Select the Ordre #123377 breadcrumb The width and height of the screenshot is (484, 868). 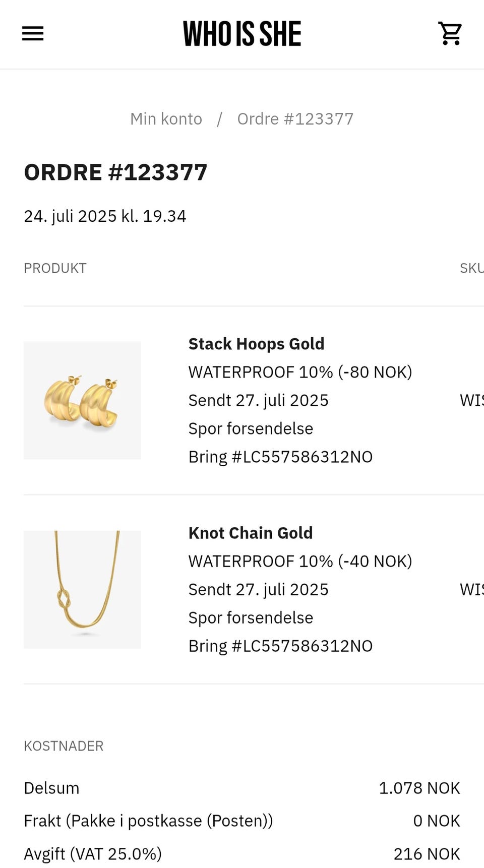coord(295,119)
